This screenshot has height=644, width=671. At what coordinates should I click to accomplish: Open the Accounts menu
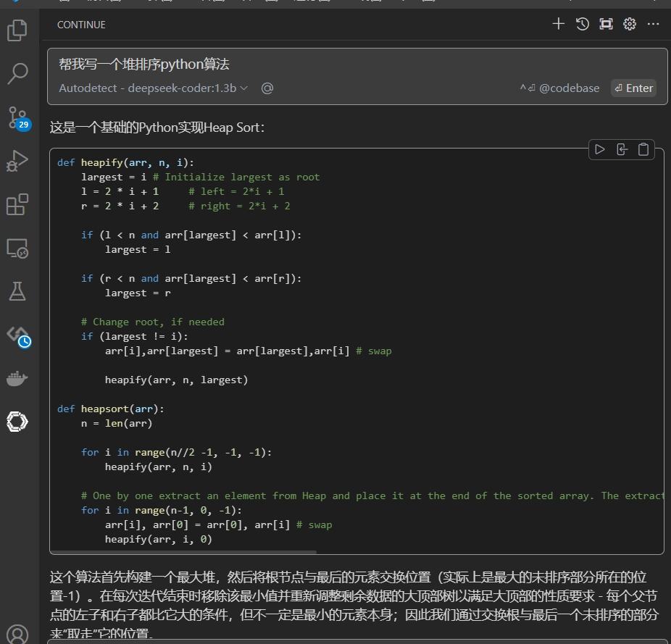pos(17,634)
